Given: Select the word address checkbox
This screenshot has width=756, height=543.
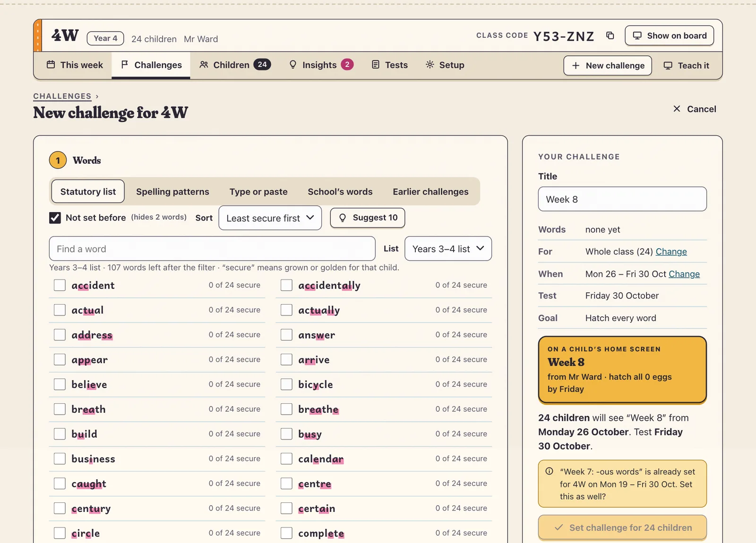Looking at the screenshot, I should (x=60, y=335).
